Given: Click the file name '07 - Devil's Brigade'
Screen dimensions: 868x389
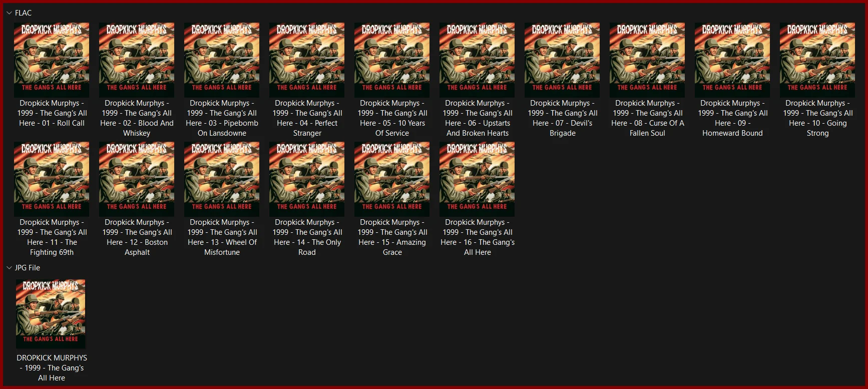Looking at the screenshot, I should (x=562, y=118).
